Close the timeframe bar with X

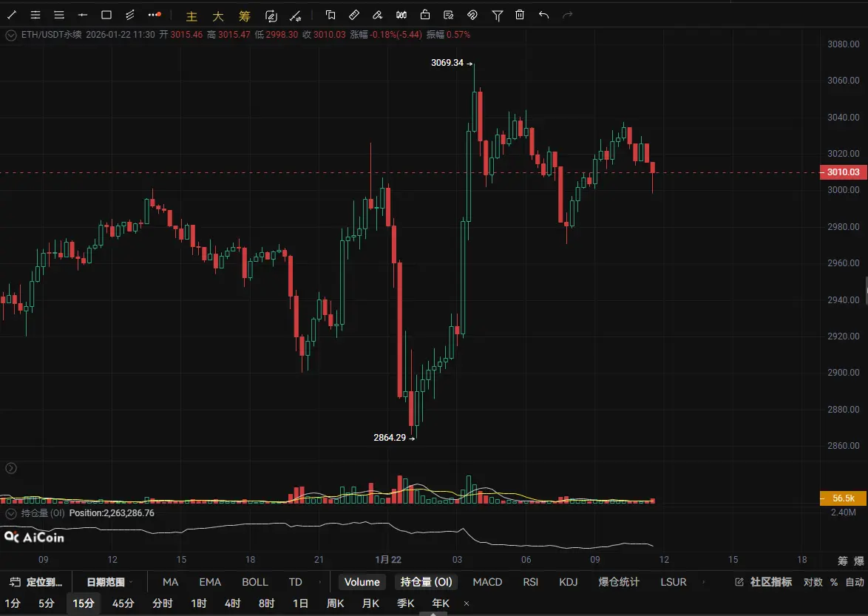click(x=467, y=604)
